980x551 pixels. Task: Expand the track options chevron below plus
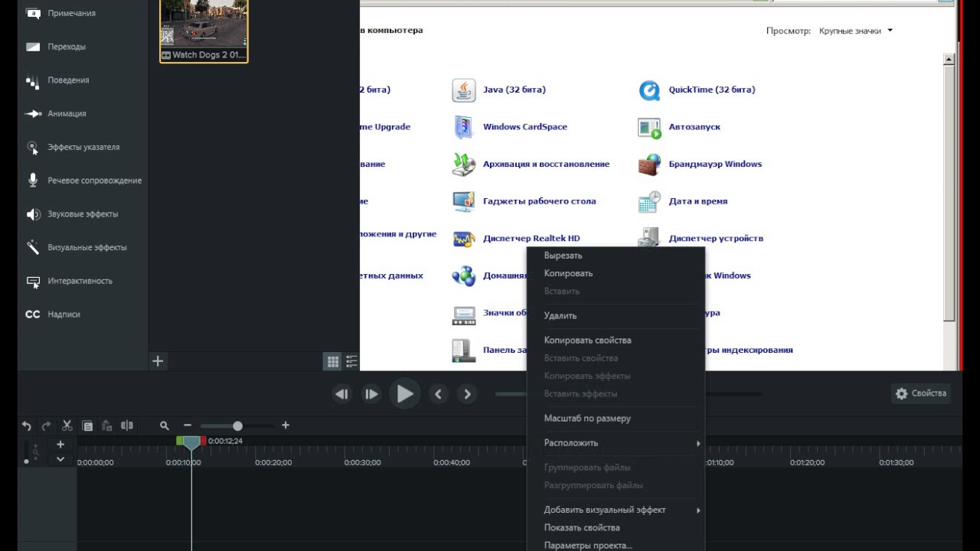coord(60,459)
